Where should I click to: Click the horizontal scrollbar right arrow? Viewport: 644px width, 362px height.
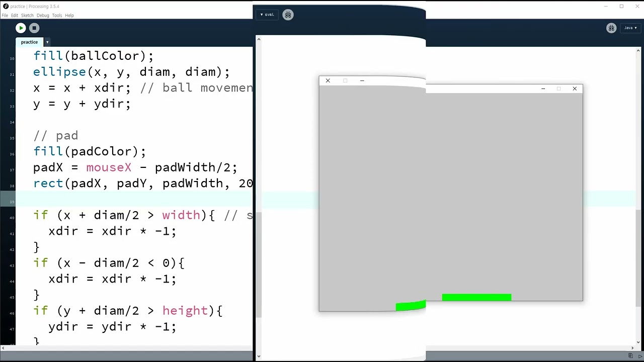[x=632, y=348]
